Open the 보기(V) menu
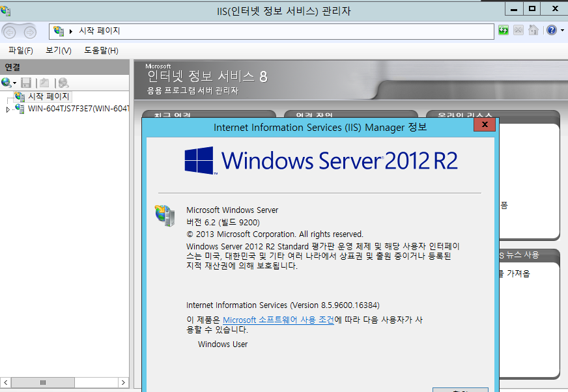Screen dimensions: 568x392 pyautogui.click(x=59, y=50)
